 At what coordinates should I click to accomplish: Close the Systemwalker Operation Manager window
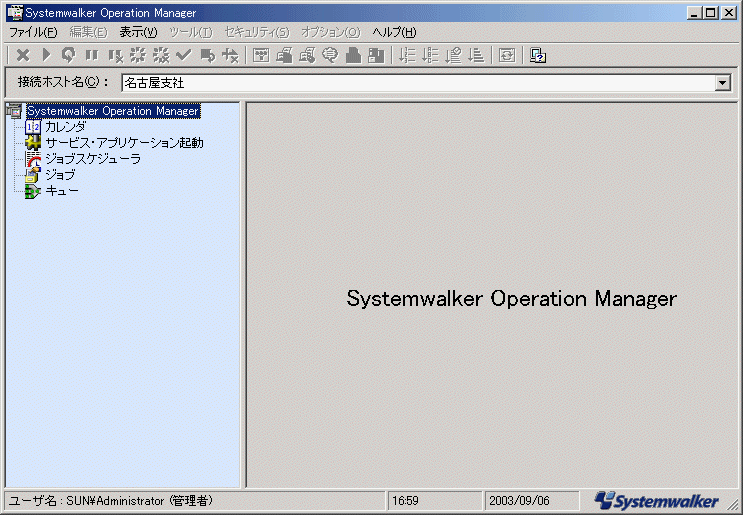click(728, 13)
